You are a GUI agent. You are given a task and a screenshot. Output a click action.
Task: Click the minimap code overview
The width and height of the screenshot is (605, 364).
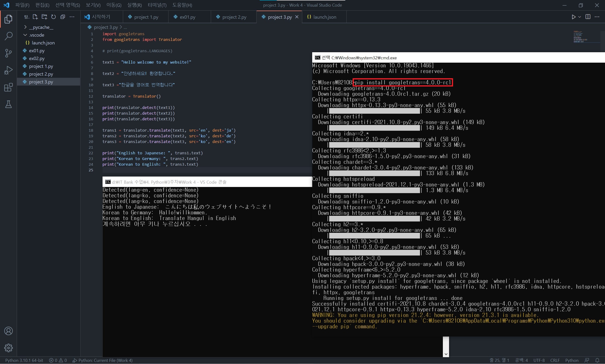(x=580, y=37)
